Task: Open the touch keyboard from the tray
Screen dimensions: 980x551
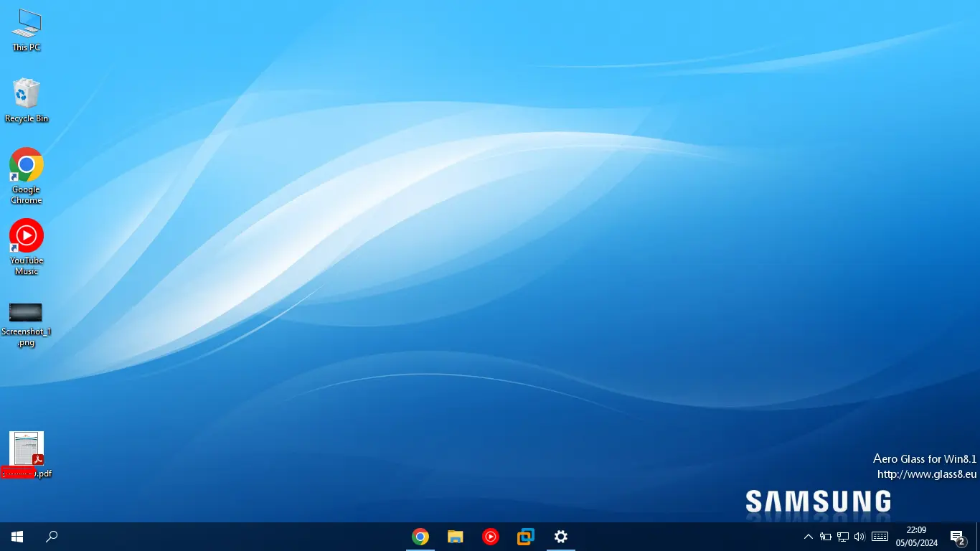Action: coord(880,537)
